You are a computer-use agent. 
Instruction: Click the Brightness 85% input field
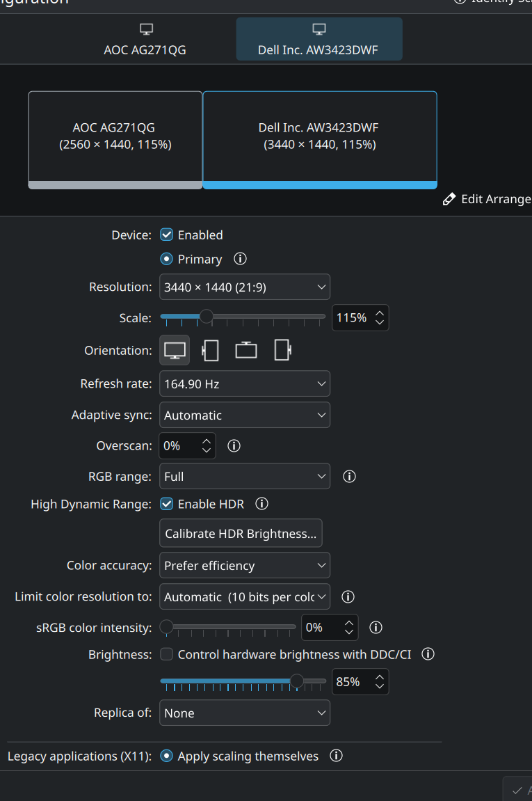click(x=360, y=681)
